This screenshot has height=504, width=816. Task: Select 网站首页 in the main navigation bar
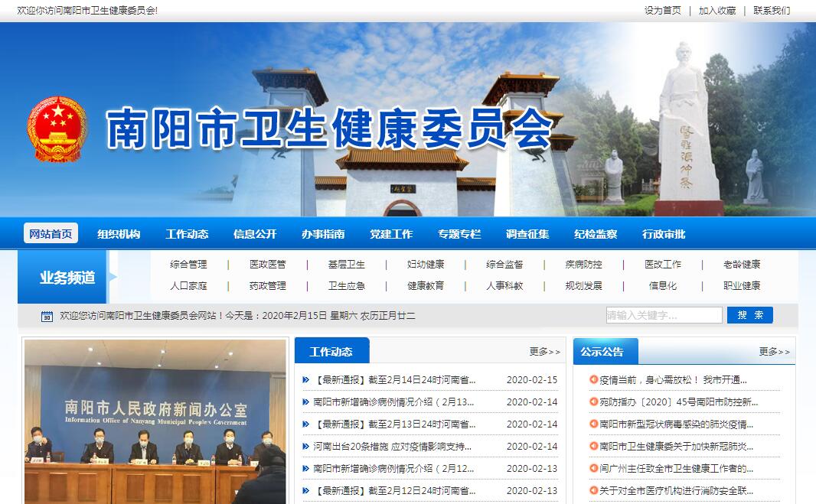click(51, 234)
